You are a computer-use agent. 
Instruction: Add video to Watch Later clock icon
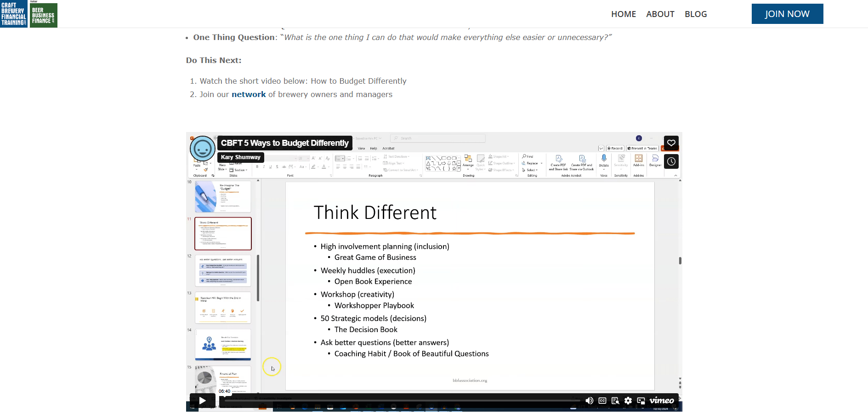(x=671, y=161)
